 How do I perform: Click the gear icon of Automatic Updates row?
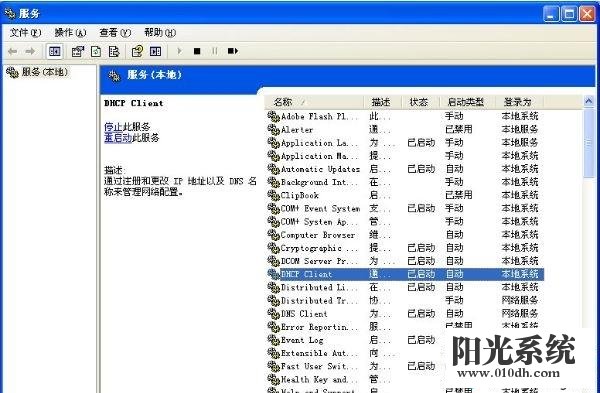coord(273,169)
